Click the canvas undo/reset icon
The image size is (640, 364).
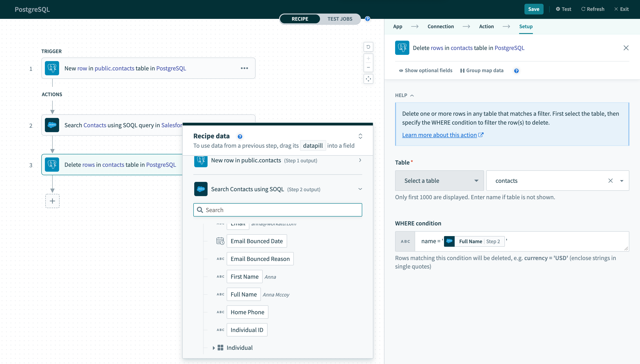pyautogui.click(x=368, y=47)
